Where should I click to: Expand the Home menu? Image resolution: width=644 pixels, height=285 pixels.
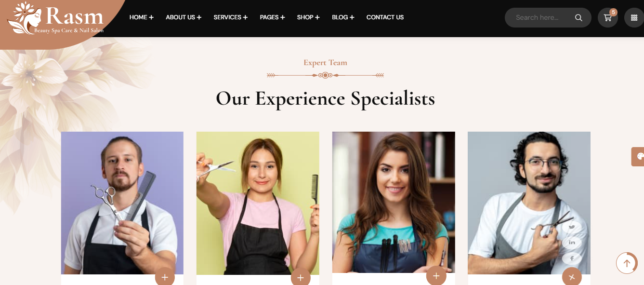coord(142,17)
